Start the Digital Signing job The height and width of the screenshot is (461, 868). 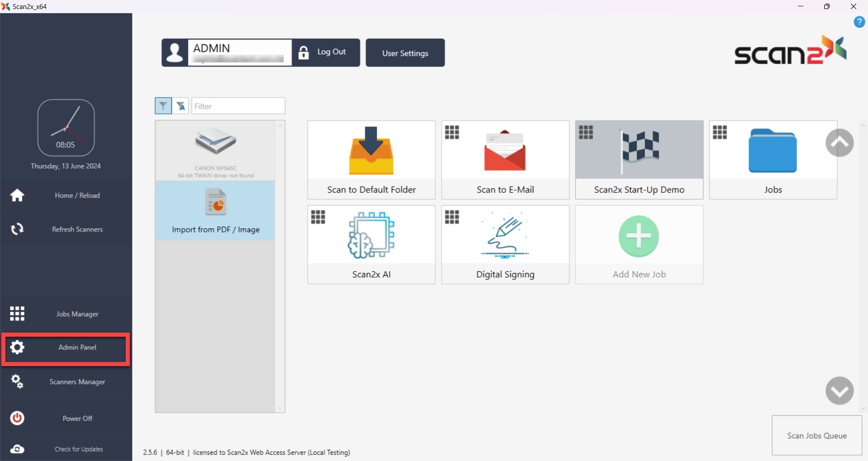click(505, 245)
